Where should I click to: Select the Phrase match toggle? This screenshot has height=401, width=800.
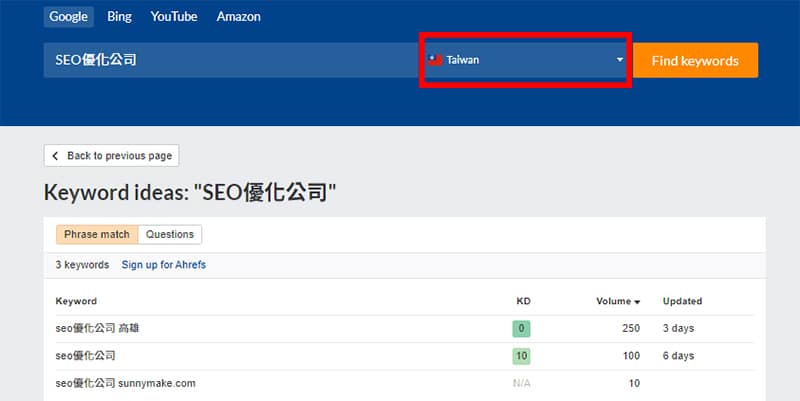tap(97, 234)
